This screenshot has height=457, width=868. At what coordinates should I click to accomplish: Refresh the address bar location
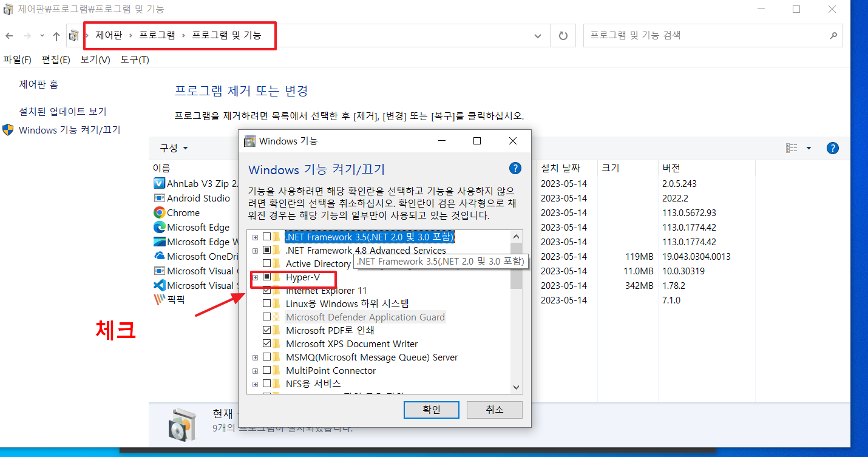pos(563,36)
